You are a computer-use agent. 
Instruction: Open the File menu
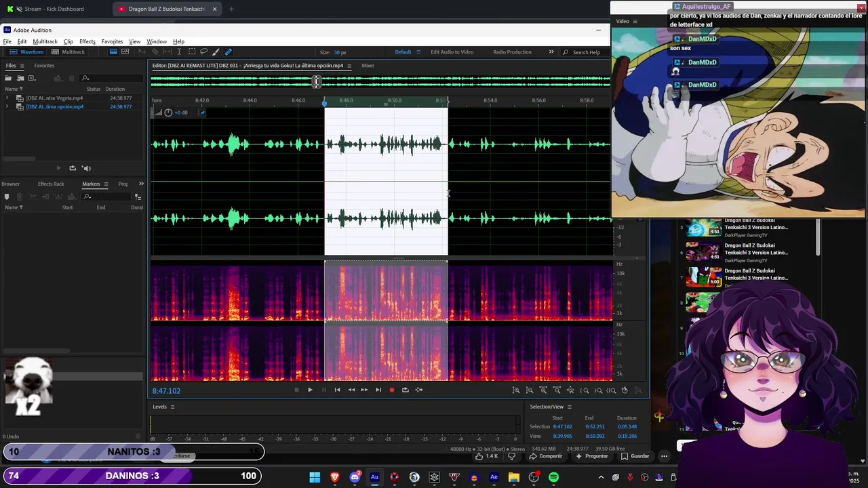coord(7,42)
